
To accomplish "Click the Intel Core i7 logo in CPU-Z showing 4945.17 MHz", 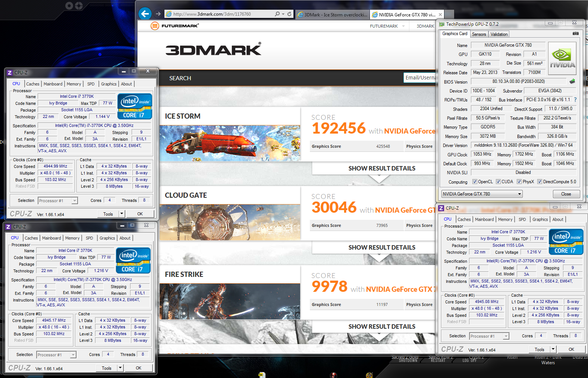I will [133, 260].
